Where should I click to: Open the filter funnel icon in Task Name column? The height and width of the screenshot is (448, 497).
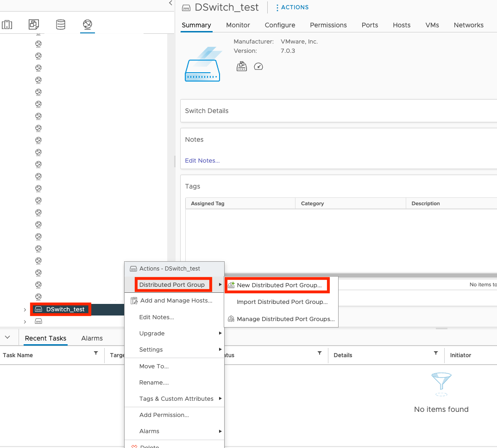point(96,355)
